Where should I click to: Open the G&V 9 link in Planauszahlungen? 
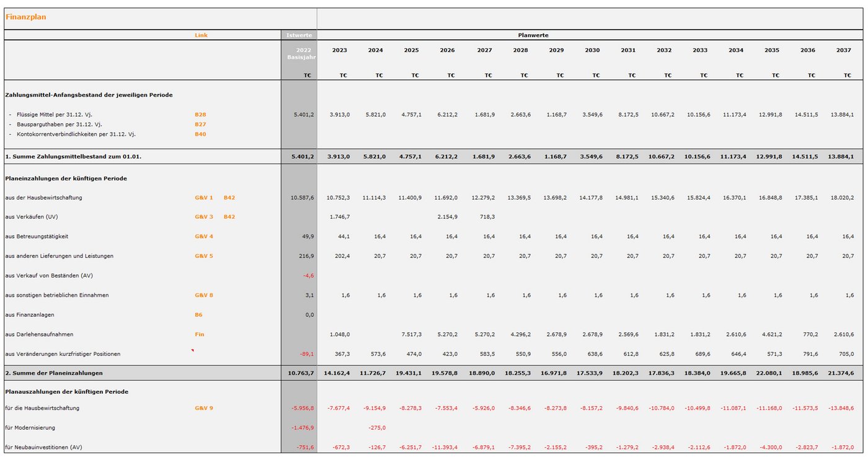204,408
